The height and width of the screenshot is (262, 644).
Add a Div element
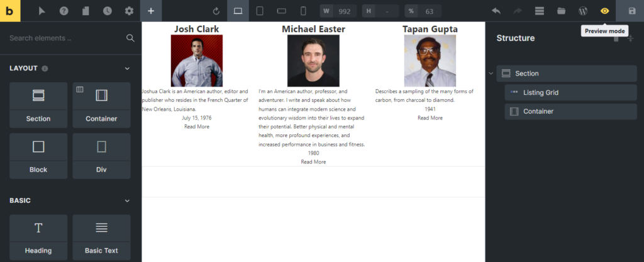click(101, 156)
